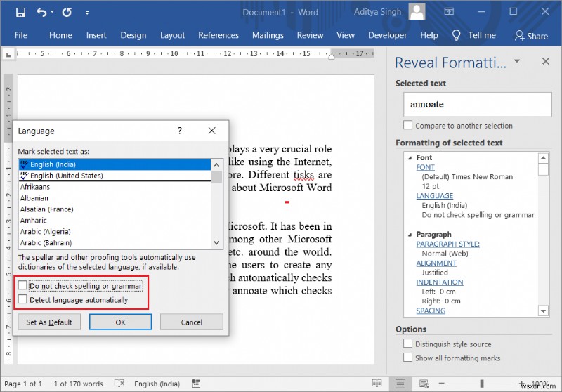Click Set As Default button
This screenshot has height=392, width=562.
tap(49, 322)
